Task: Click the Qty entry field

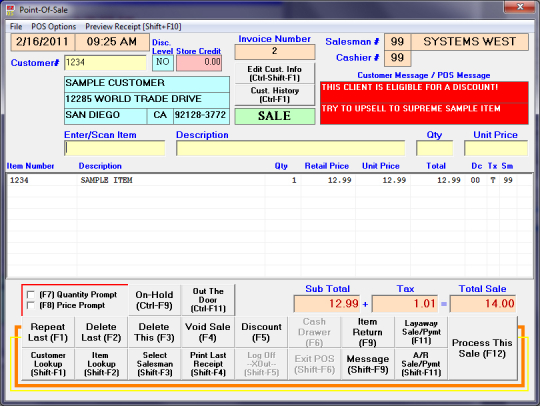Action: point(435,148)
